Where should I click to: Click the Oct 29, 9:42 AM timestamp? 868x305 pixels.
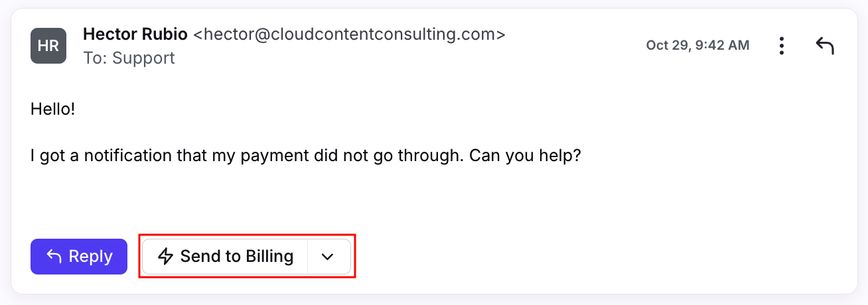(697, 45)
